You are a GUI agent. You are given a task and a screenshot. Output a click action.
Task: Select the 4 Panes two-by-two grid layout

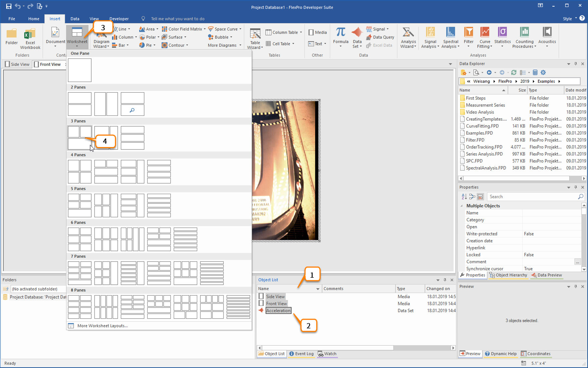tap(79, 172)
